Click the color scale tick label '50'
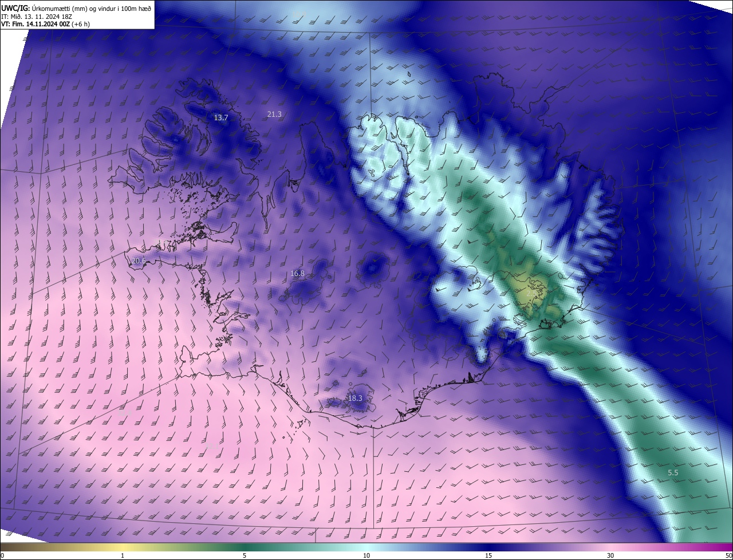 coord(728,555)
